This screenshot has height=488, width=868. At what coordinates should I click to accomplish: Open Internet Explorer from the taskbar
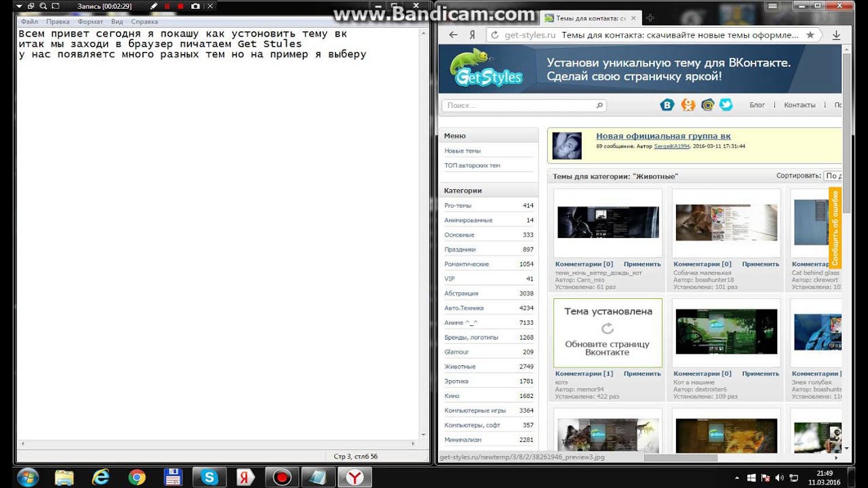tap(100, 477)
